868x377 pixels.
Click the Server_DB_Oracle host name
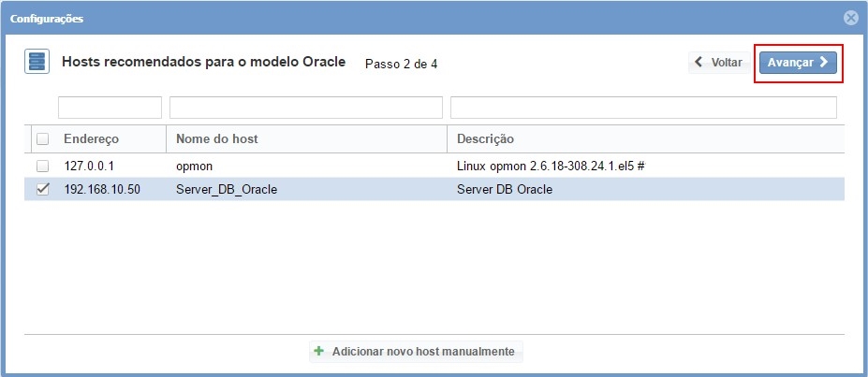click(x=227, y=189)
